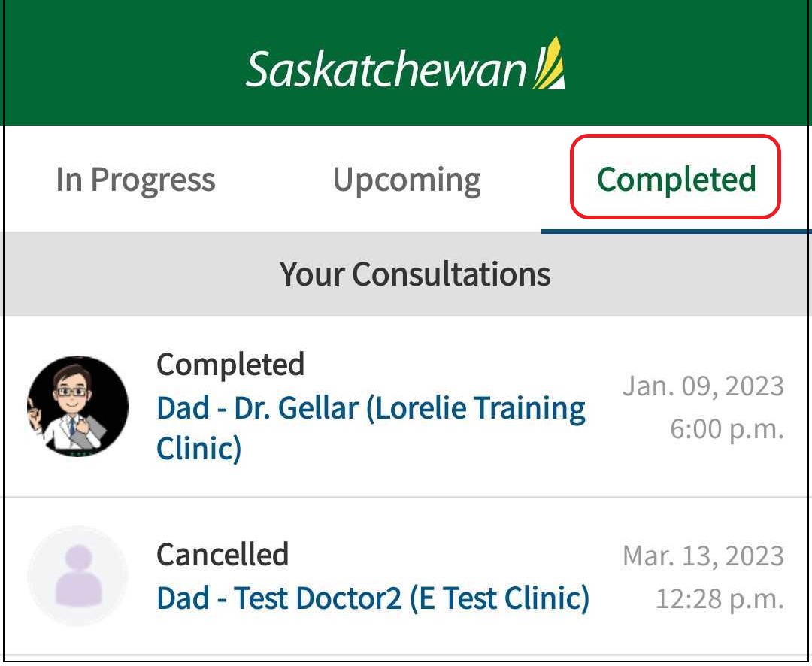Image resolution: width=812 pixels, height=666 pixels.
Task: Click the blue underline beneath the Completed tab
Action: click(676, 231)
